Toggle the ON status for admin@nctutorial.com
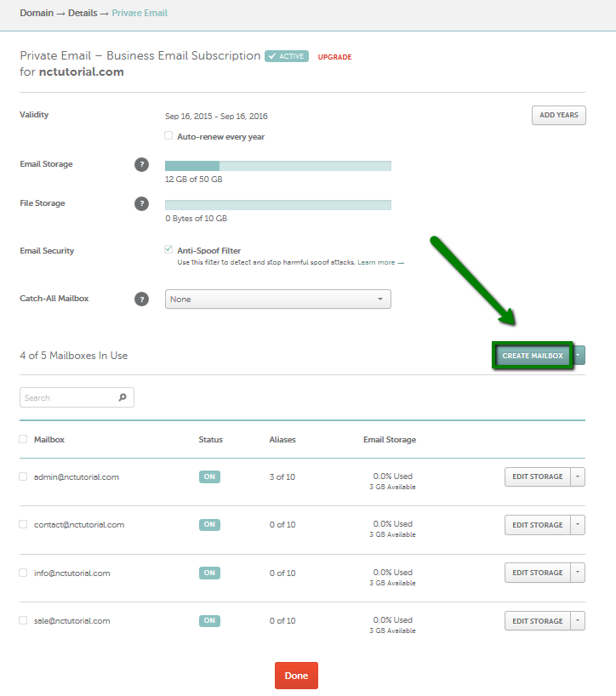This screenshot has width=616, height=696. pyautogui.click(x=209, y=476)
